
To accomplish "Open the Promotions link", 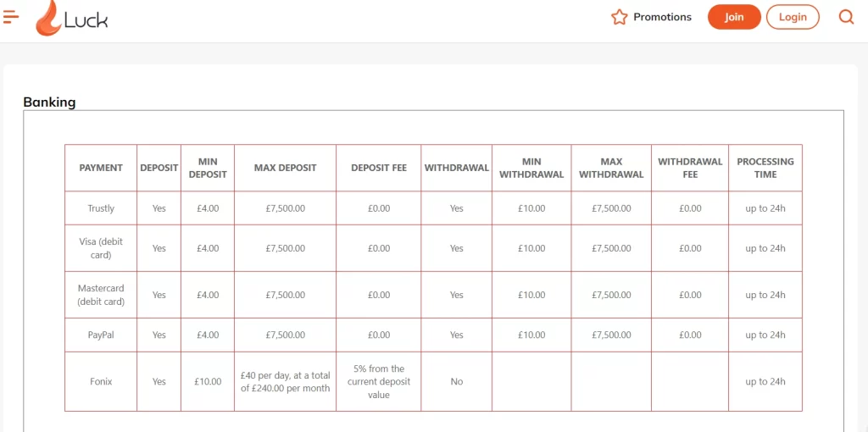I will click(662, 17).
